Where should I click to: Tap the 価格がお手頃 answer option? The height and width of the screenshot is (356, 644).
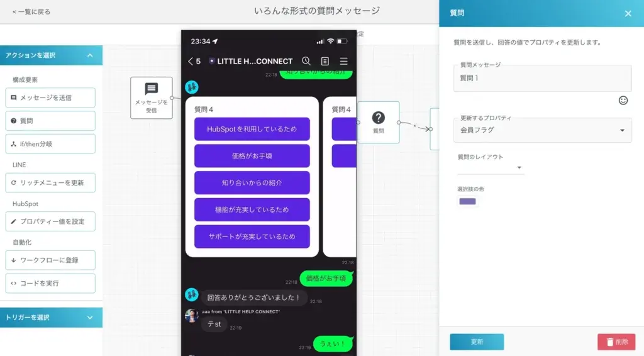pos(252,156)
